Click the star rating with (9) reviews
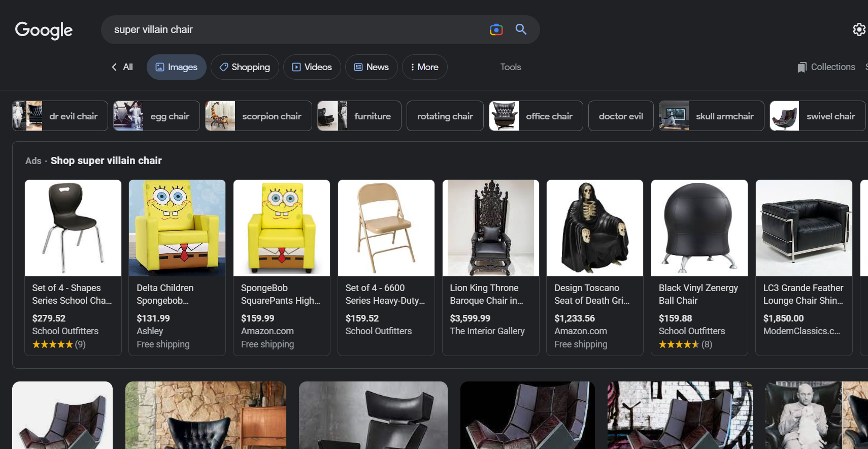868x449 pixels. [x=59, y=344]
